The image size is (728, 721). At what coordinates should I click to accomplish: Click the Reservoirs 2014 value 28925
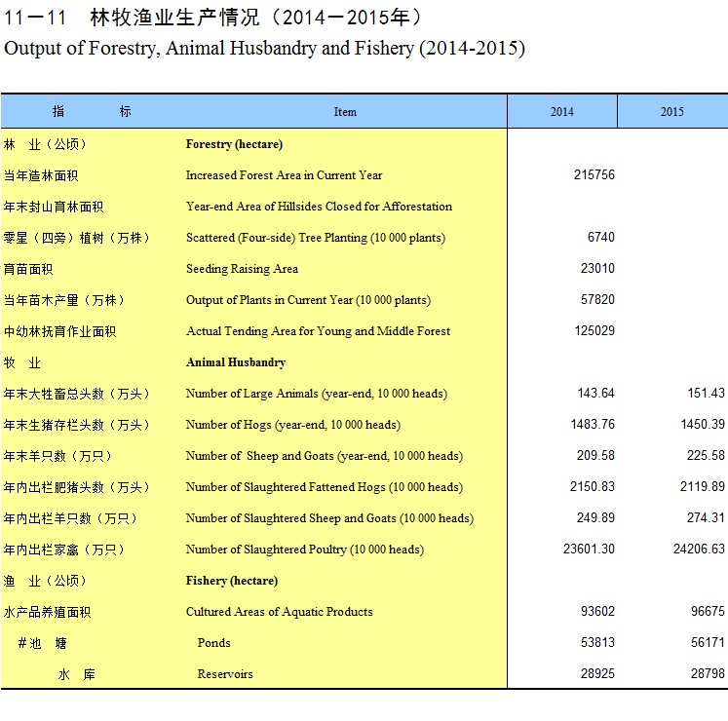coord(597,674)
